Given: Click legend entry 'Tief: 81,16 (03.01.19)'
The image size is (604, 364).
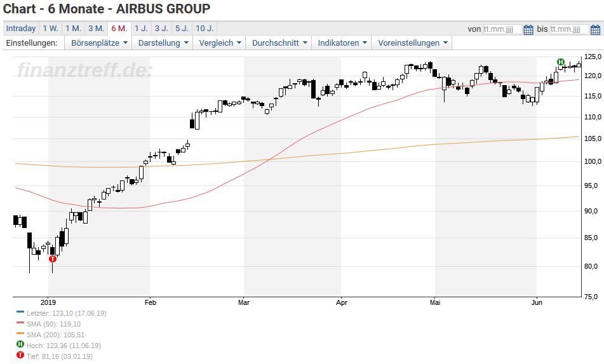Looking at the screenshot, I should [x=59, y=356].
